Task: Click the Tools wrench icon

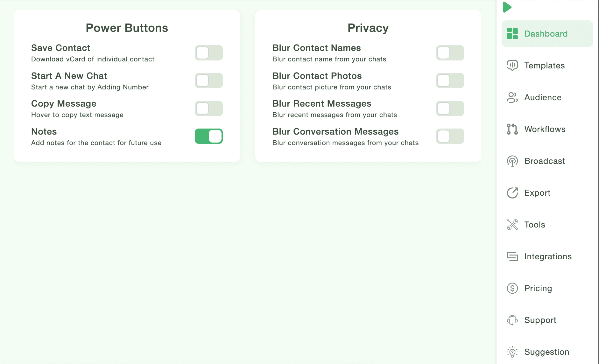Action: click(512, 225)
